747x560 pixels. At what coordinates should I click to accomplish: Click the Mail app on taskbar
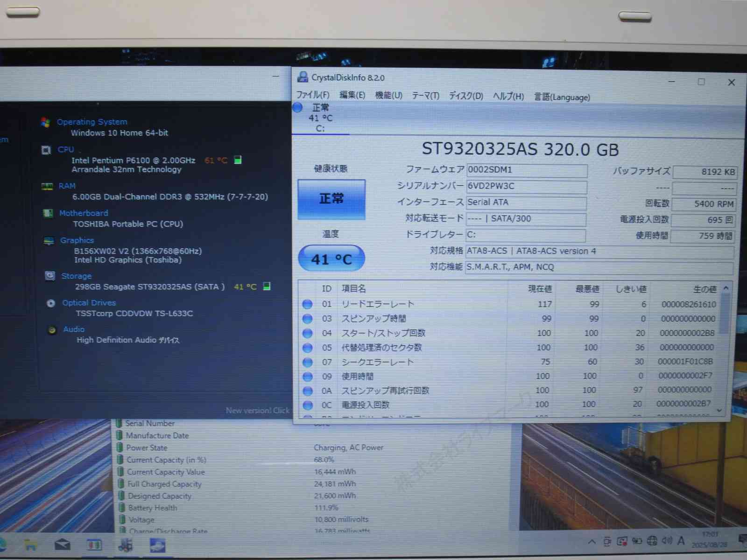click(x=63, y=545)
